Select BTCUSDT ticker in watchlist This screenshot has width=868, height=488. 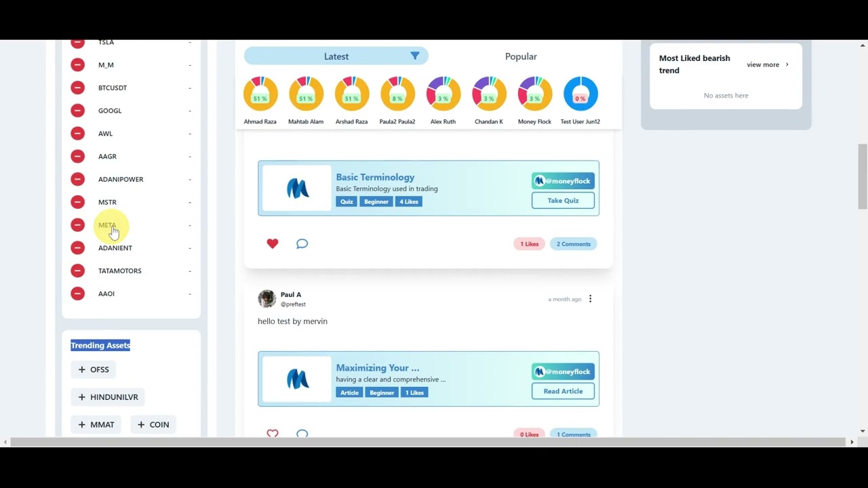point(113,87)
